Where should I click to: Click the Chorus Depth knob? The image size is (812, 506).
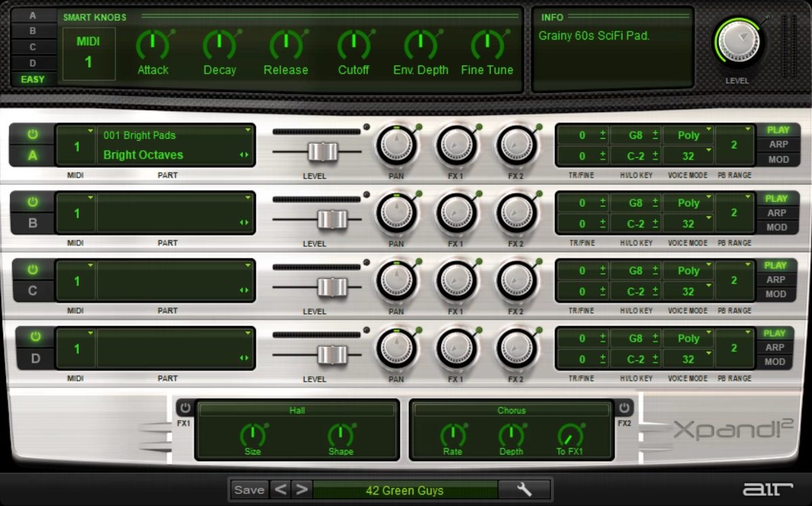pyautogui.click(x=511, y=435)
